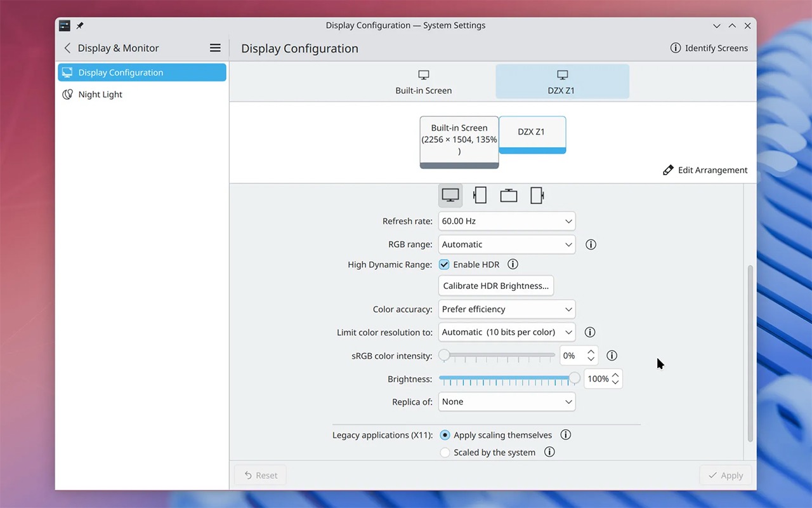Open the info icon beside Scaled by the system
Viewport: 812px width, 508px height.
(549, 452)
